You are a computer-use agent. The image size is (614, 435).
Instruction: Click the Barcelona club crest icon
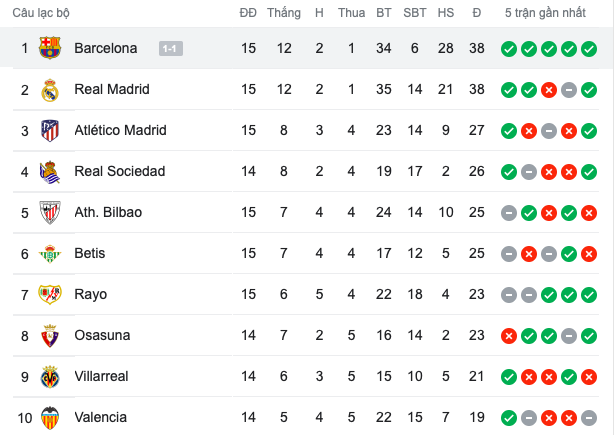point(50,48)
